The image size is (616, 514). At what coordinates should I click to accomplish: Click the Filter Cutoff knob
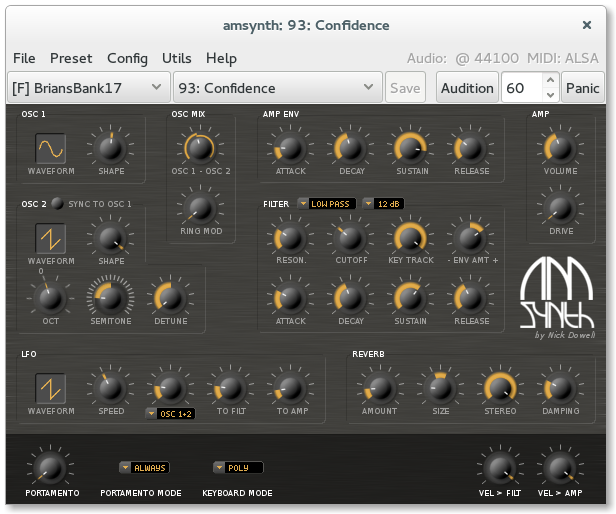click(x=350, y=238)
